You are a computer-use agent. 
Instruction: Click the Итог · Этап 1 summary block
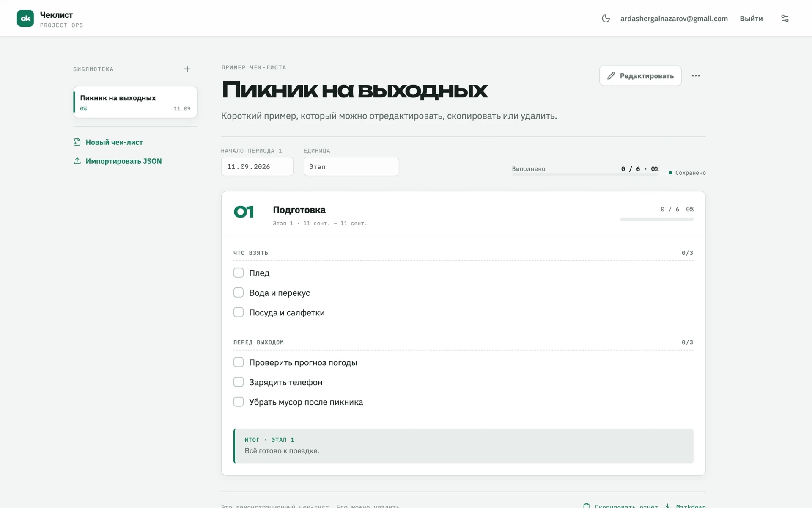pos(464,446)
